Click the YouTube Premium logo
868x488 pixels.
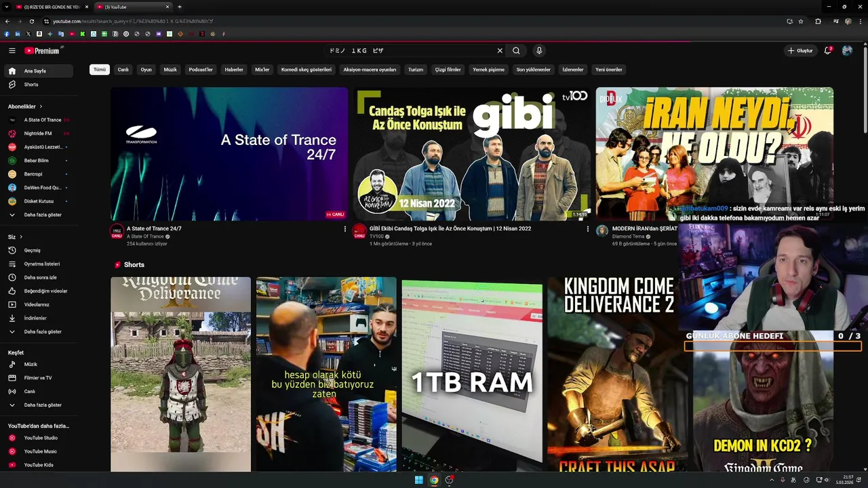(x=42, y=51)
